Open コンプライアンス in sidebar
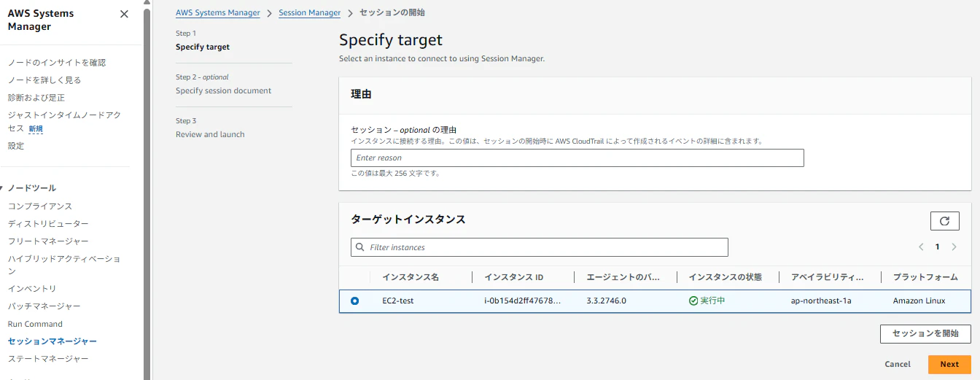This screenshot has height=380, width=980. 40,206
